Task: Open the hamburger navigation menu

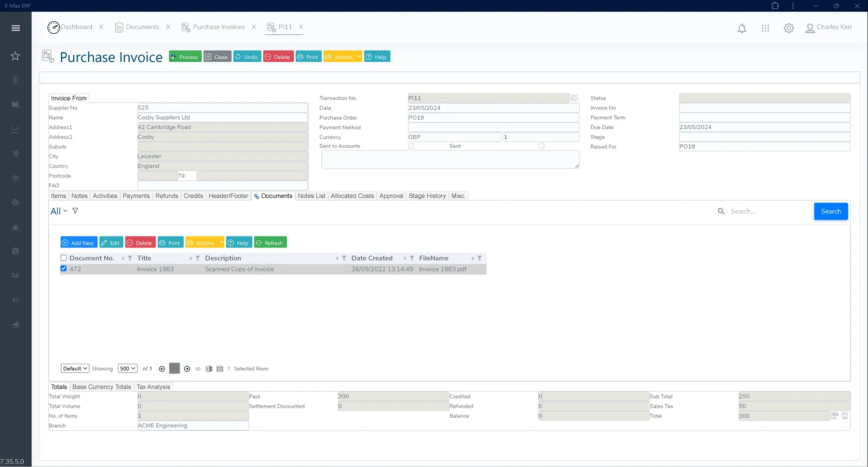Action: tap(15, 28)
